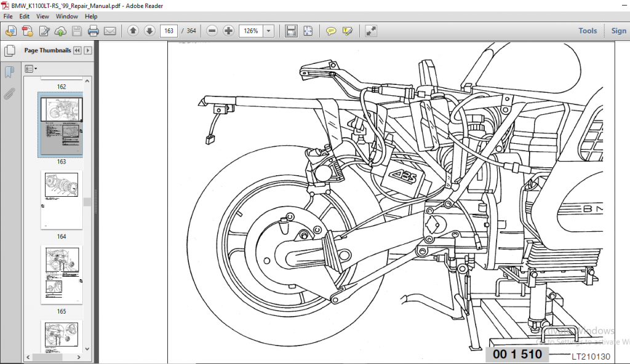Click the read mode expand icon
This screenshot has width=630, height=364.
coord(371,31)
